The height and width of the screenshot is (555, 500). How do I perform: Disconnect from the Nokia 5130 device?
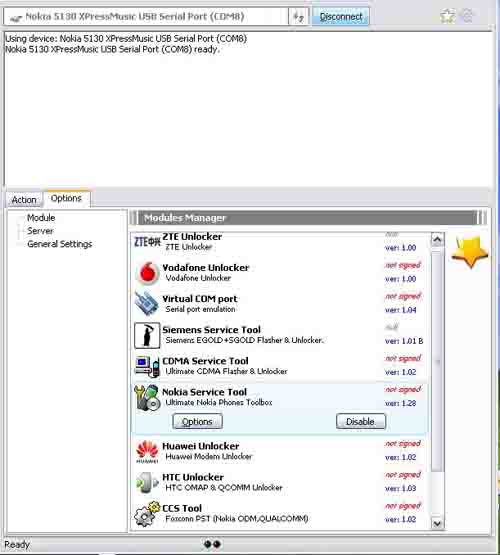click(341, 17)
